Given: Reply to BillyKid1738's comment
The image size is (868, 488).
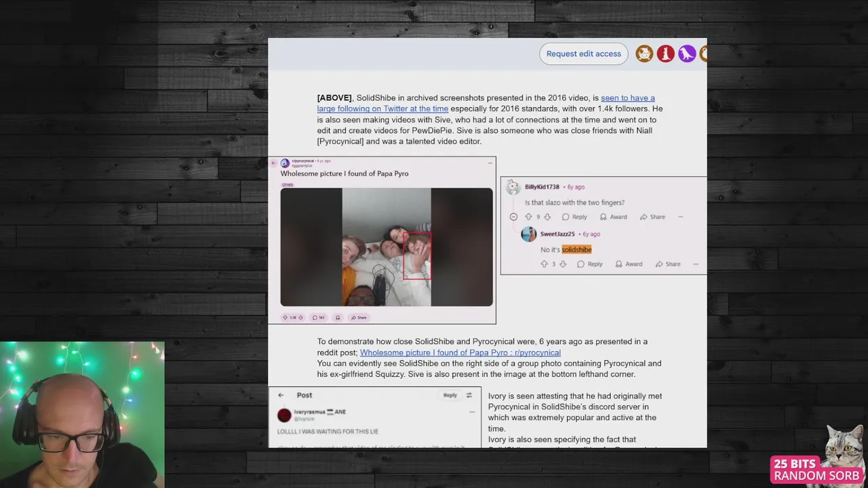Looking at the screenshot, I should pyautogui.click(x=574, y=217).
